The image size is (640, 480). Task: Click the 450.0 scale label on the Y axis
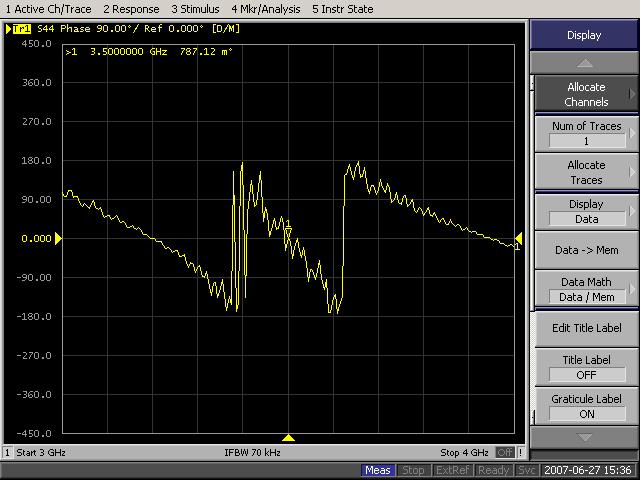tap(37, 44)
